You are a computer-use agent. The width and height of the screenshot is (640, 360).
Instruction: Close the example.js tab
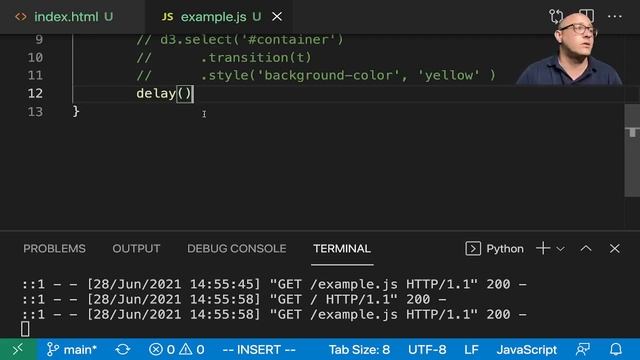click(277, 17)
